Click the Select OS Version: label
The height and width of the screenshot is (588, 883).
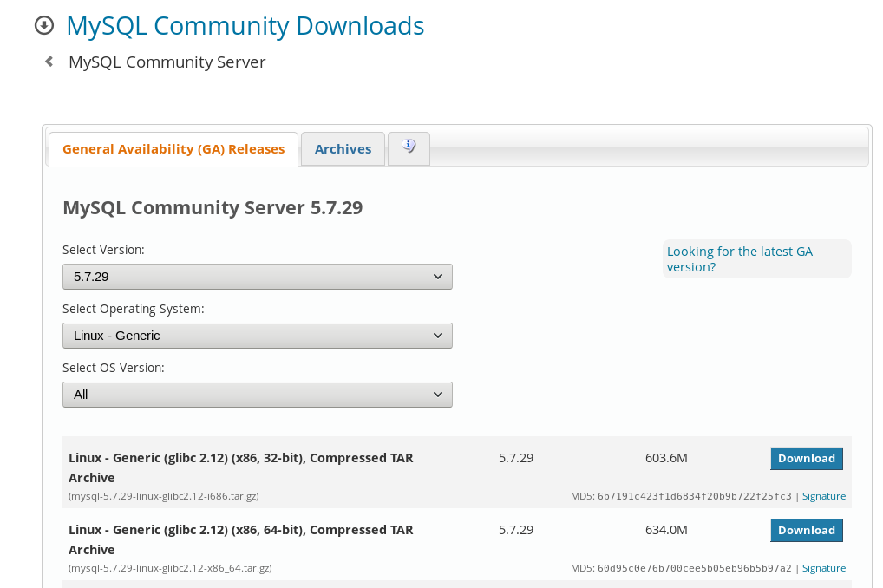point(113,368)
